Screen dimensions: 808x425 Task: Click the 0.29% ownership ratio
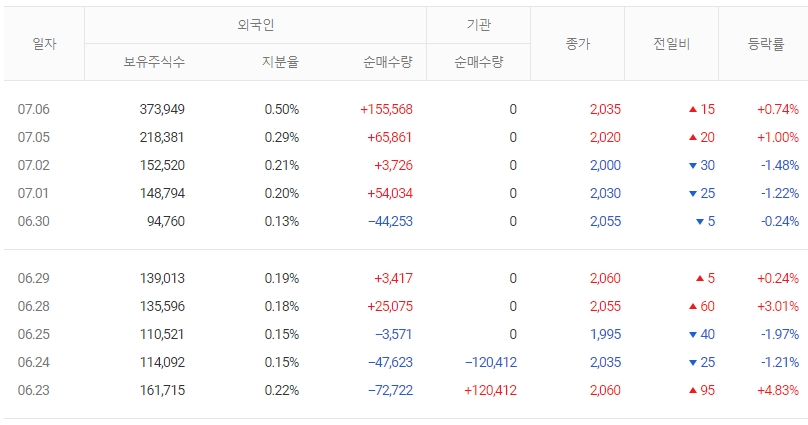tap(281, 137)
